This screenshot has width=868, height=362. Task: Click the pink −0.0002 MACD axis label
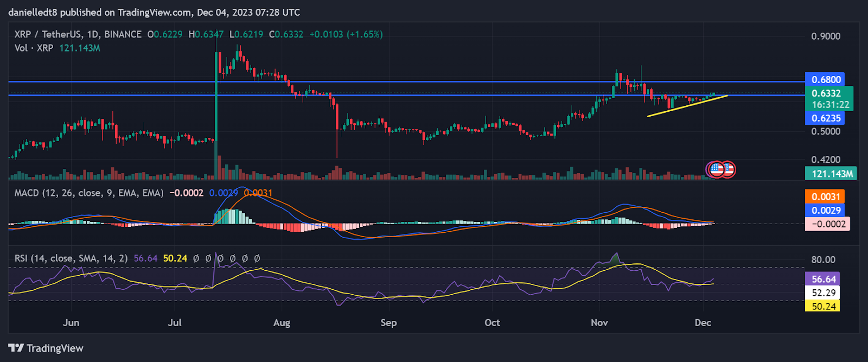coord(828,224)
